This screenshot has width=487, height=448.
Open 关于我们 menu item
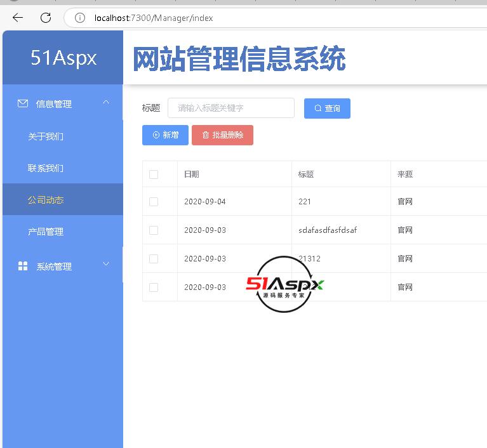coord(46,136)
